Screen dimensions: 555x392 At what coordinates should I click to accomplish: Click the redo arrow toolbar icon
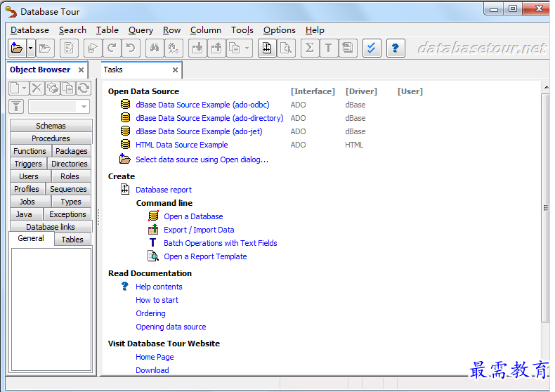pos(112,48)
